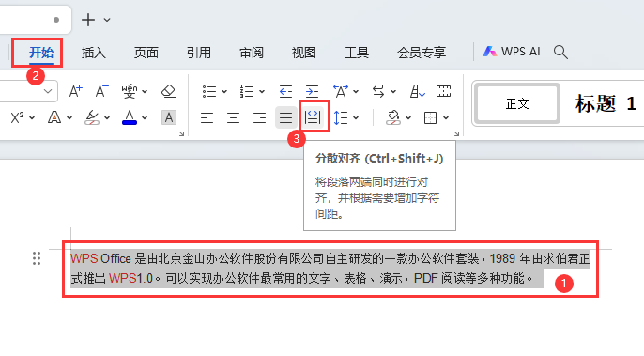Center align the paragraph
Viewport: 644px width, 356px height.
[x=233, y=118]
